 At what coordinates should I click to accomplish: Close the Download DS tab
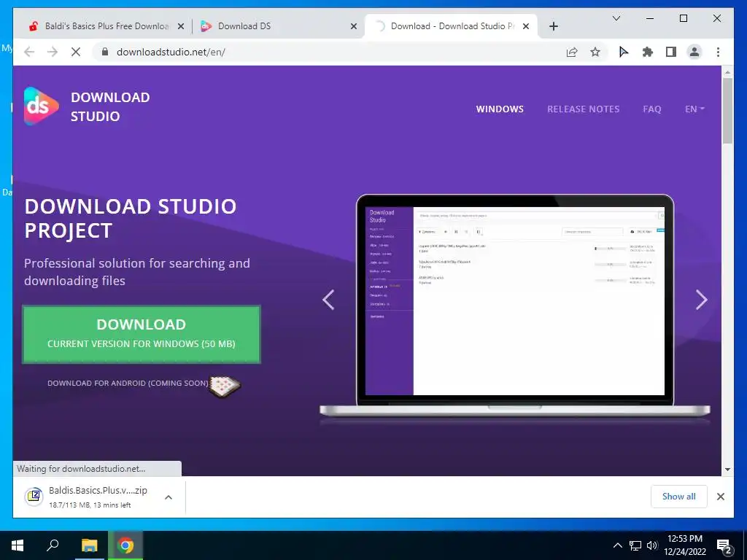click(x=354, y=26)
